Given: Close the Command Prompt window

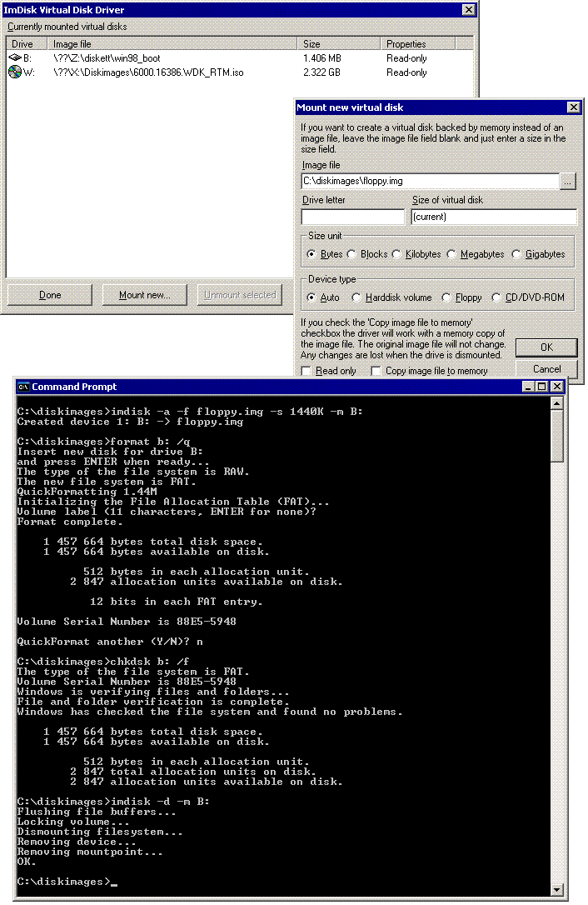Looking at the screenshot, I should point(557,387).
